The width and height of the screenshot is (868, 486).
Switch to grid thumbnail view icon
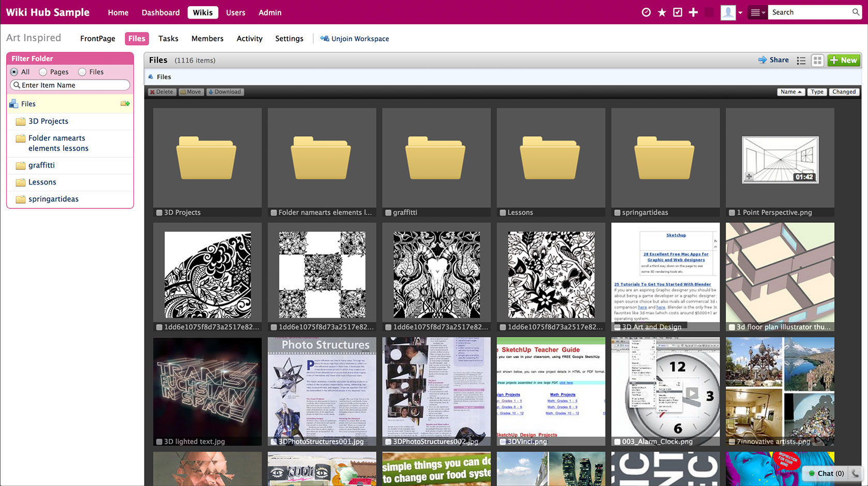[x=817, y=60]
